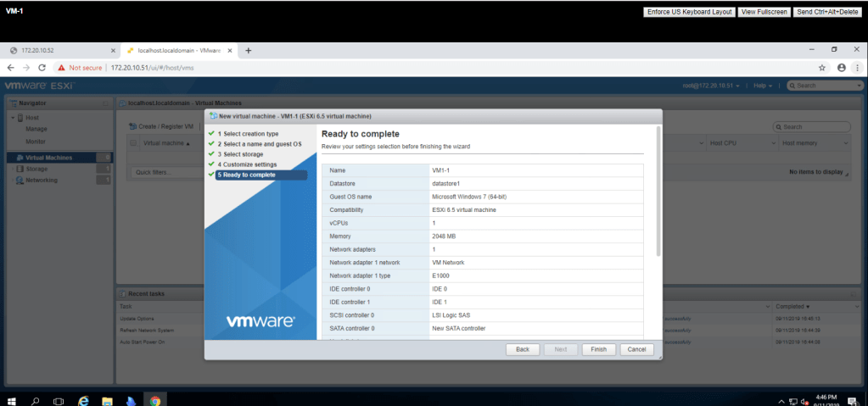868x406 pixels.
Task: Click Finish to create the VM
Action: [598, 349]
